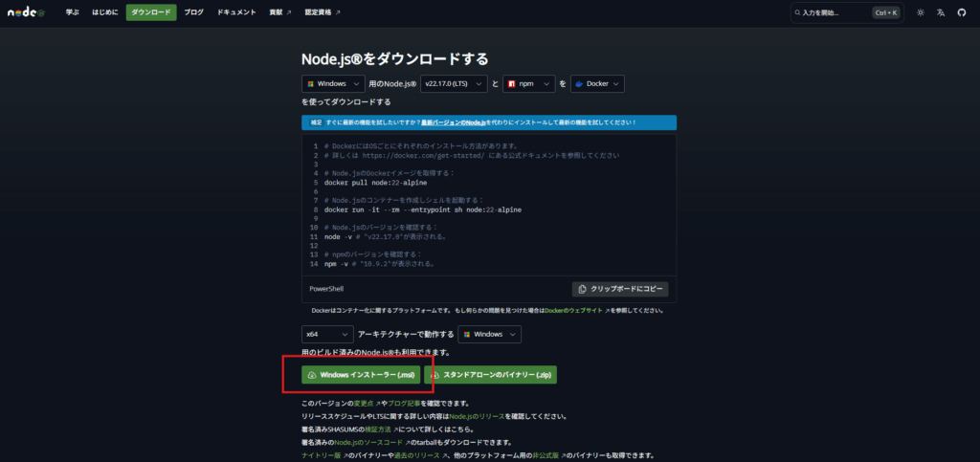Click the Ctrl + K shortcut badge

coord(886,12)
